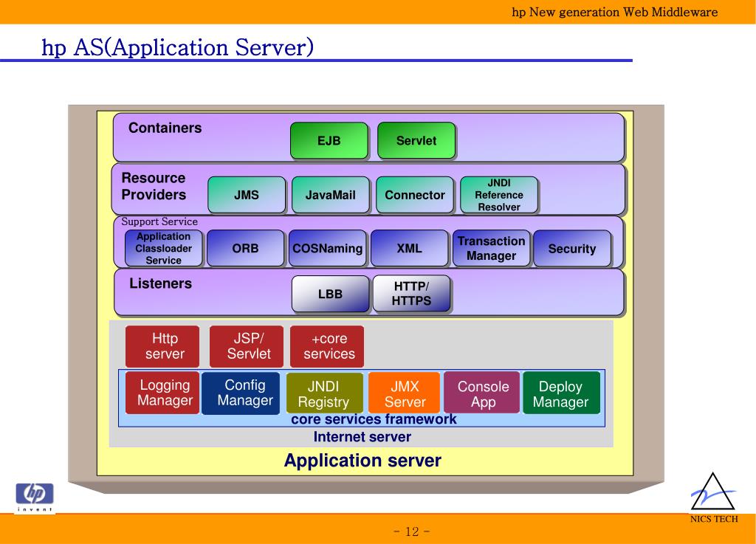Click the XML support service box

tap(409, 248)
